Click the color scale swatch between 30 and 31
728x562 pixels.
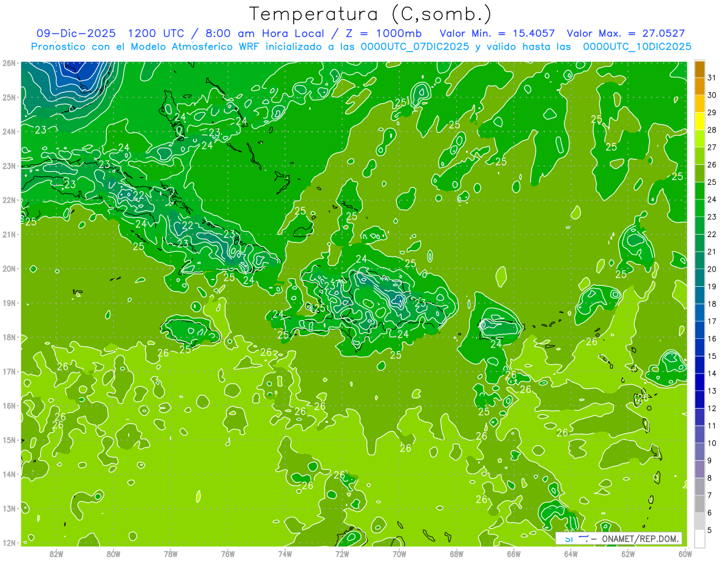pyautogui.click(x=699, y=86)
